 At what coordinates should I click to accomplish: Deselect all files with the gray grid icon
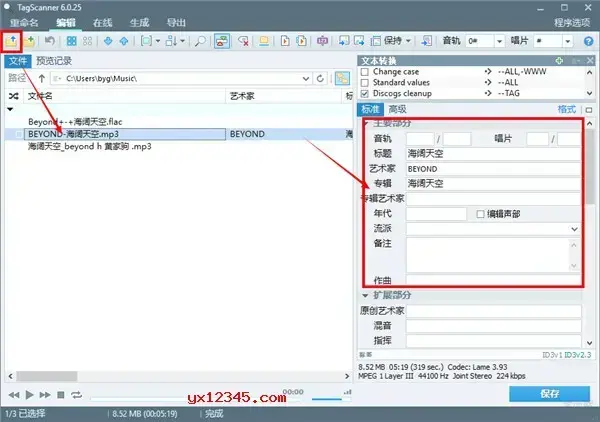point(88,41)
